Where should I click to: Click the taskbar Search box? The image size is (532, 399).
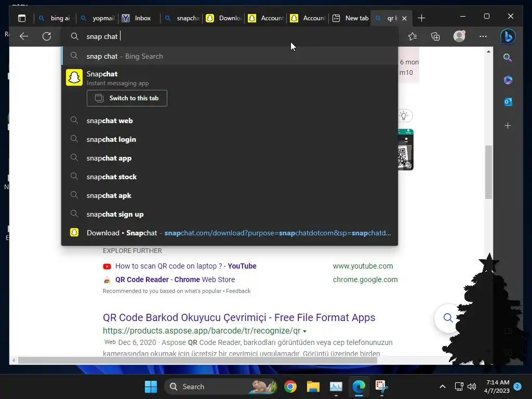coord(220,387)
